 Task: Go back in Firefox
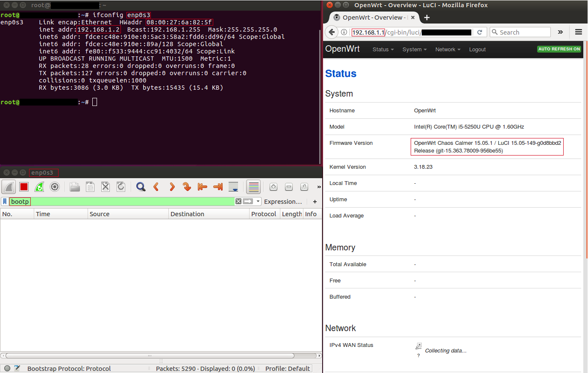point(332,32)
